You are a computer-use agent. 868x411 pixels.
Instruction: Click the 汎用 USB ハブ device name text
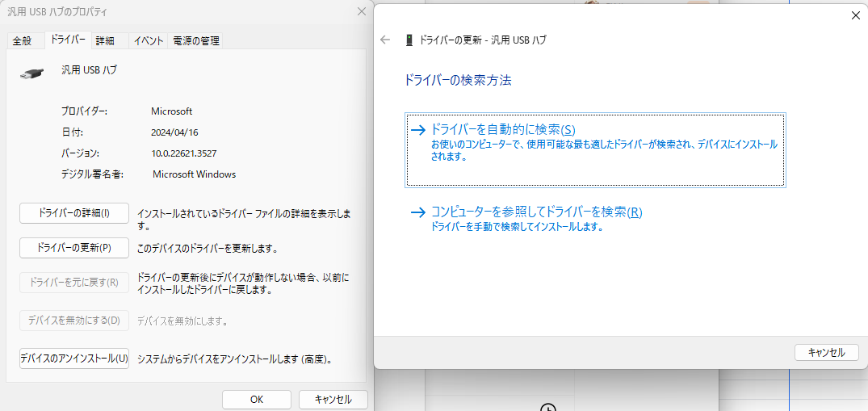point(89,70)
